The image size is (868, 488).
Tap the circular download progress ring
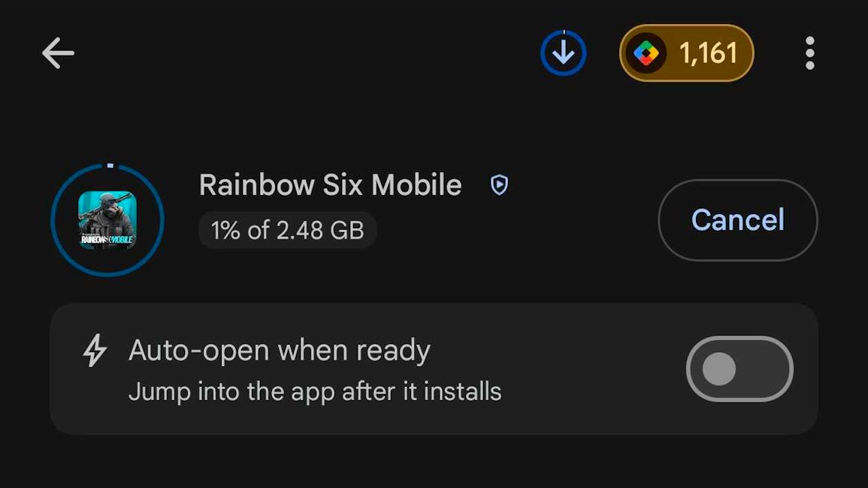tap(107, 220)
